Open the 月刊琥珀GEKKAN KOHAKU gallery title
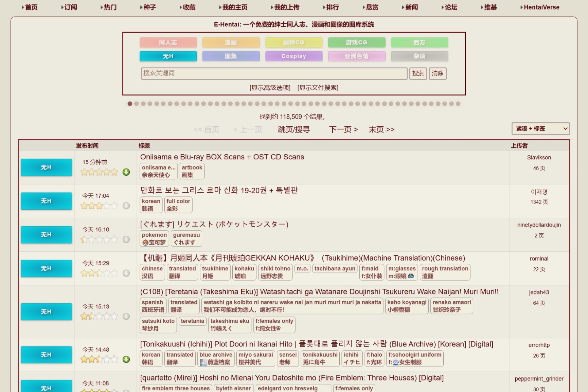 pyautogui.click(x=302, y=258)
